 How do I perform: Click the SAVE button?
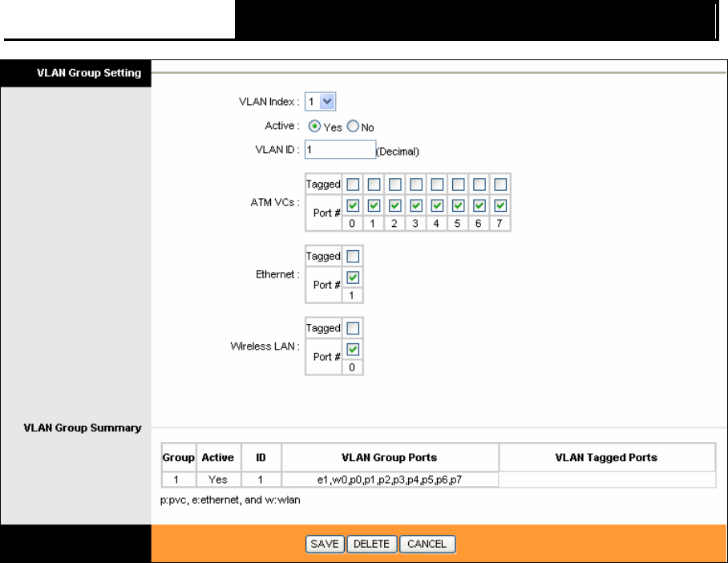pos(325,544)
